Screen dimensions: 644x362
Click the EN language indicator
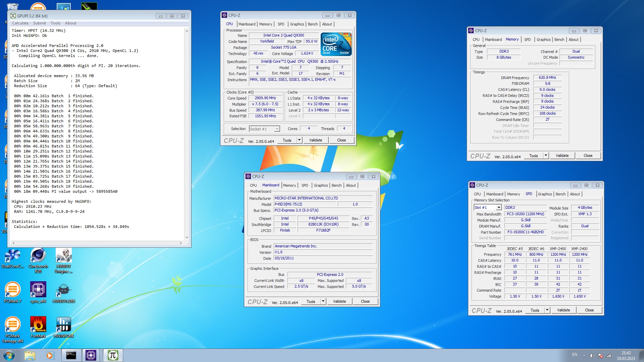coord(575,355)
